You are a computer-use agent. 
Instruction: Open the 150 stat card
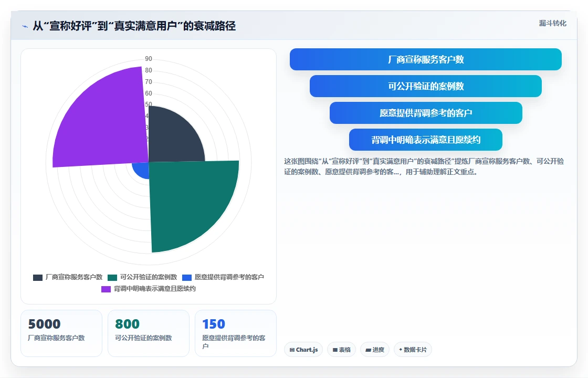pos(236,333)
